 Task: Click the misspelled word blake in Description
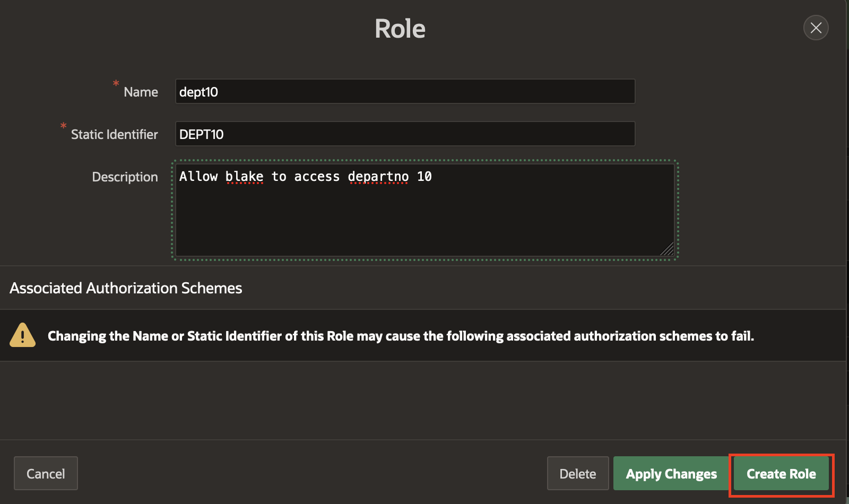click(245, 176)
